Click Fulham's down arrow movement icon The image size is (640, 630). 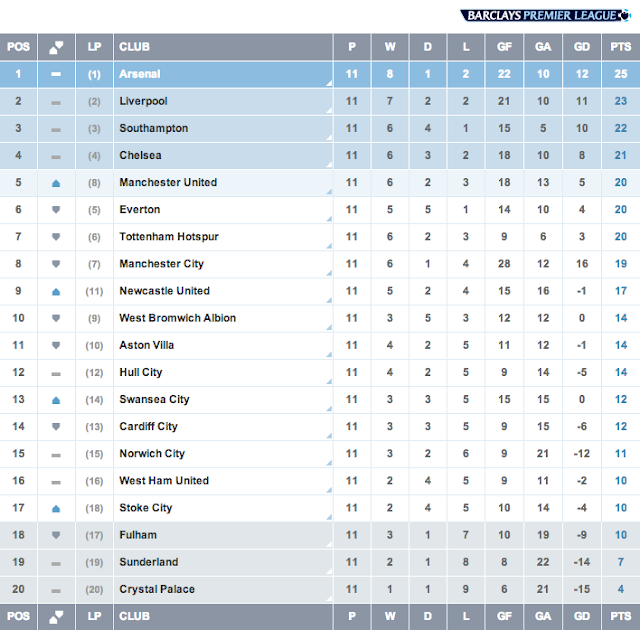pyautogui.click(x=56, y=535)
